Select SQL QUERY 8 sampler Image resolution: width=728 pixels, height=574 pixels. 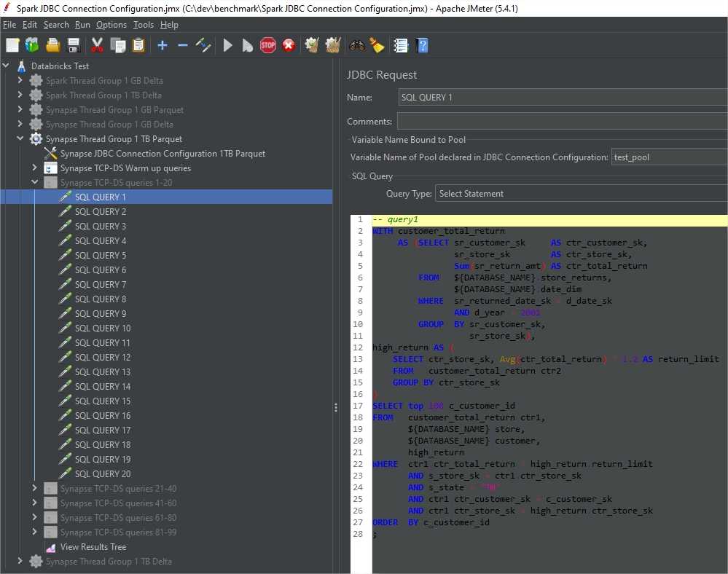pyautogui.click(x=101, y=299)
